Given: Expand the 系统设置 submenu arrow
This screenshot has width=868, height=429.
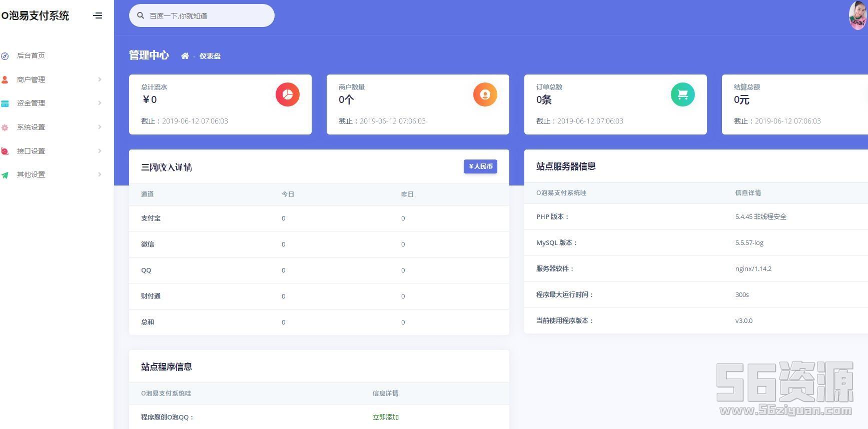Looking at the screenshot, I should [x=100, y=127].
